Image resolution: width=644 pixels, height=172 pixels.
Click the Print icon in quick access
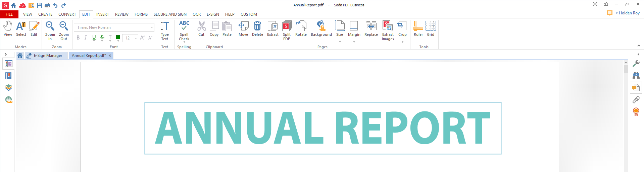[x=47, y=5]
